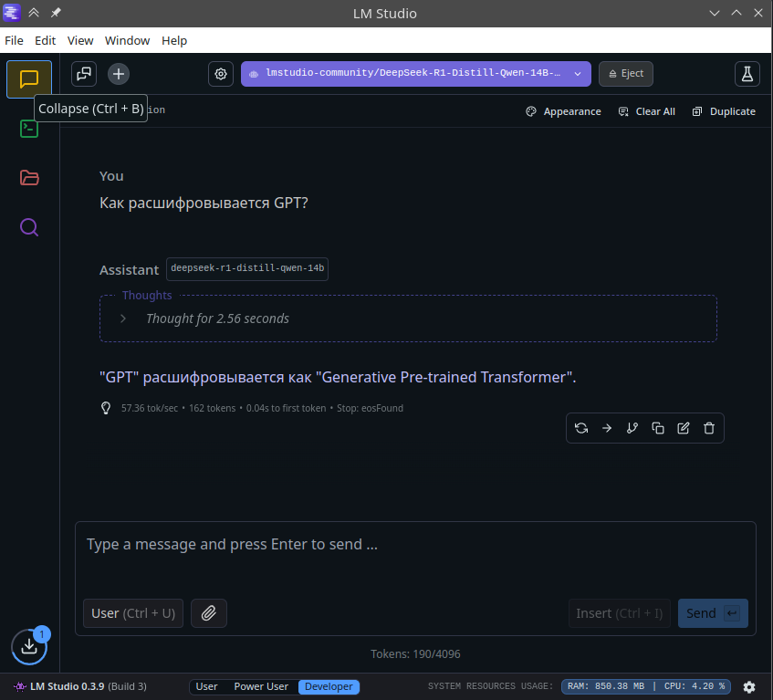Open the My Models folder icon
Viewport: 773px width, 700px height.
point(29,177)
